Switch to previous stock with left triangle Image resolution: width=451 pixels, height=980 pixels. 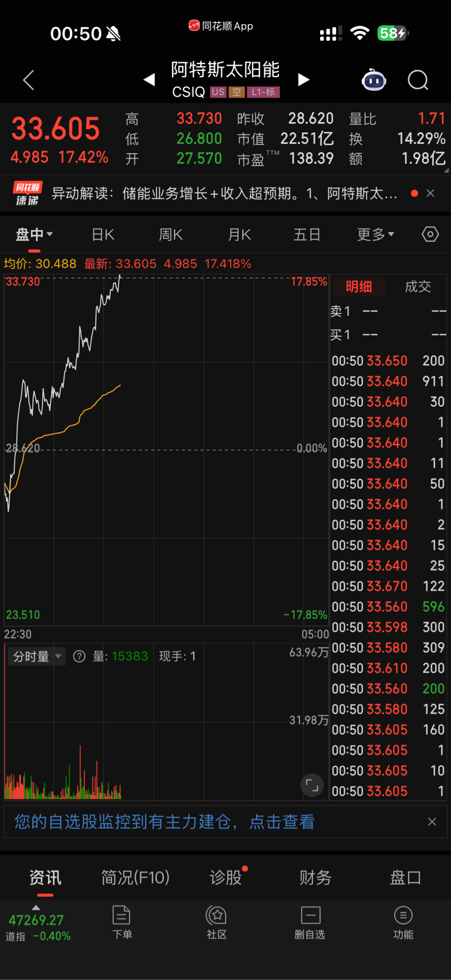(x=149, y=79)
